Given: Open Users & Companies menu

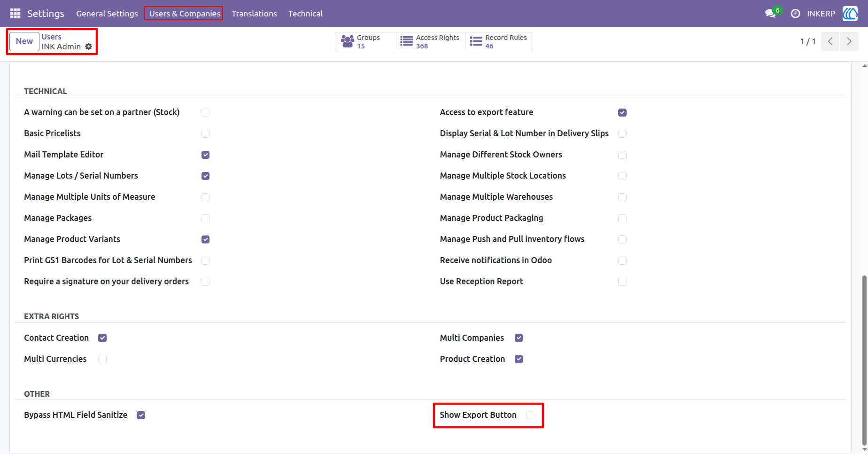Looking at the screenshot, I should (x=185, y=14).
